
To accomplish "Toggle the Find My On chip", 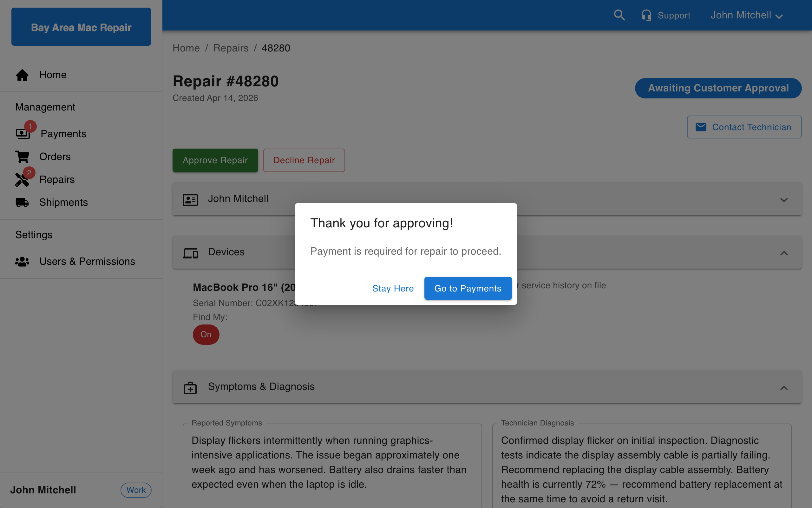I will [x=206, y=335].
